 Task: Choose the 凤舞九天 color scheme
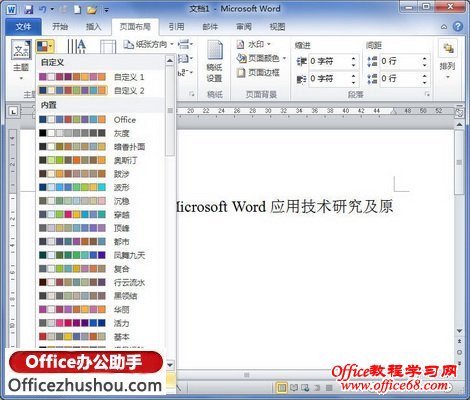[101, 255]
